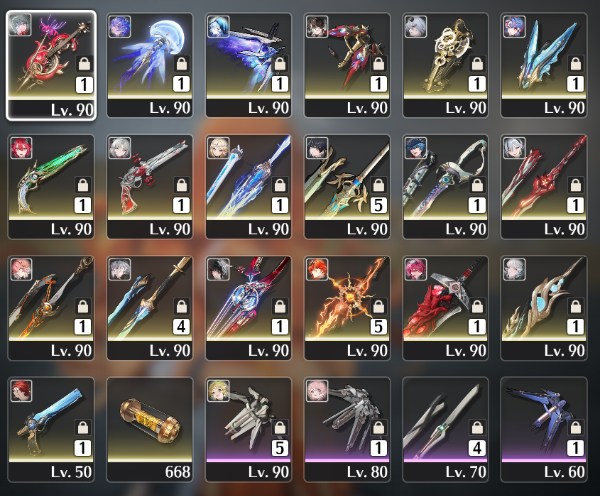
Task: Toggle lock on the Lv. 60 weapon
Action: point(576,428)
